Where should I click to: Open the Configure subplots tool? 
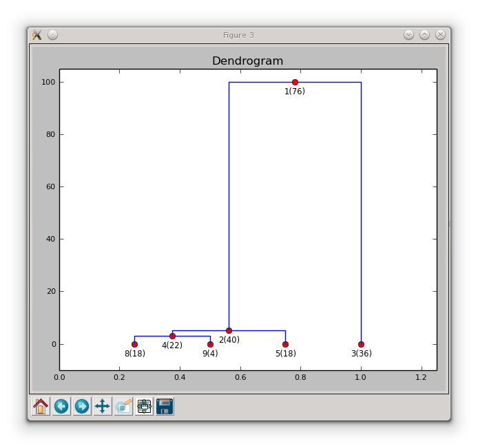[x=144, y=406]
